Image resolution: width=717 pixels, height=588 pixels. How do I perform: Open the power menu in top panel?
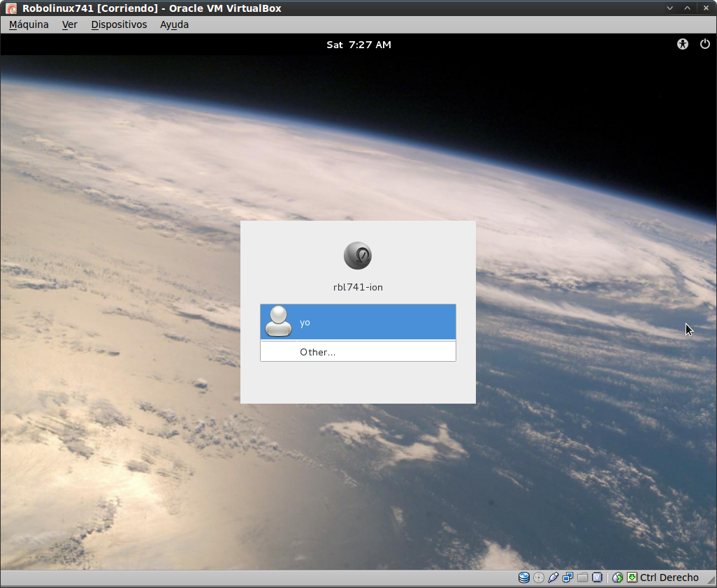point(704,44)
